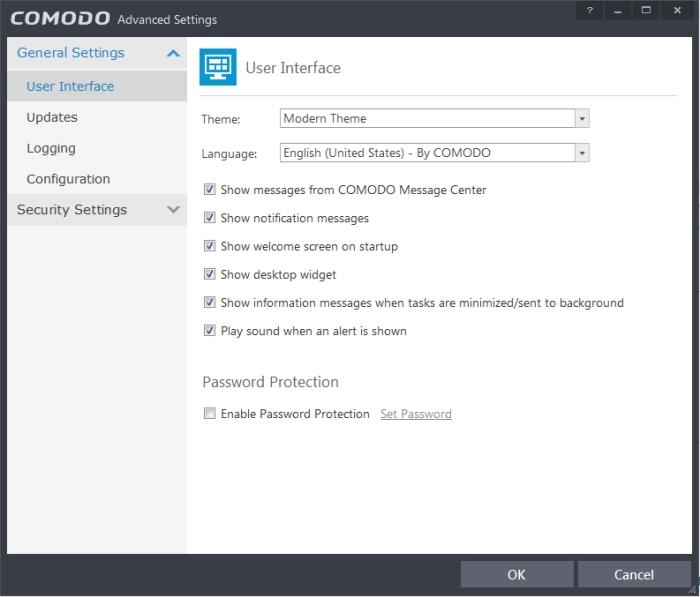Toggle Show desktop widget checkbox
Viewport: 700px width, 597px height.
pyautogui.click(x=209, y=274)
